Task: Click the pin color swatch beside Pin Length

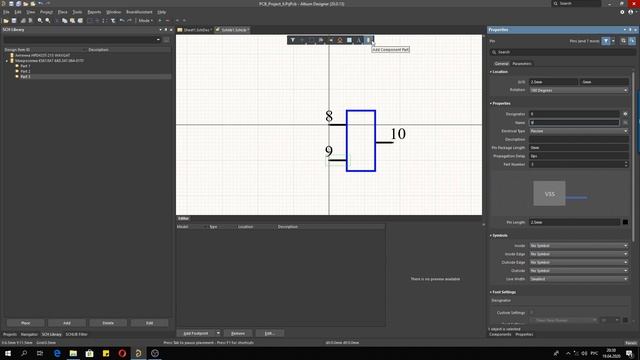Action: 625,222
